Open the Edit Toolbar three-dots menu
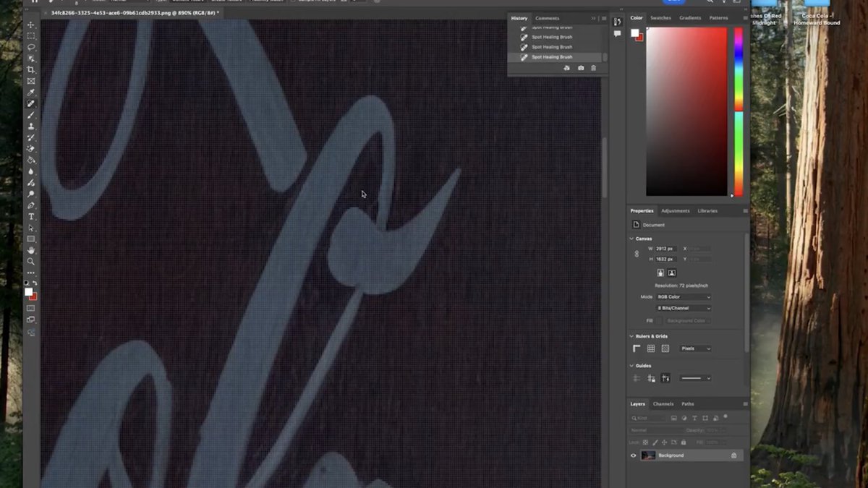868x488 pixels. (31, 273)
